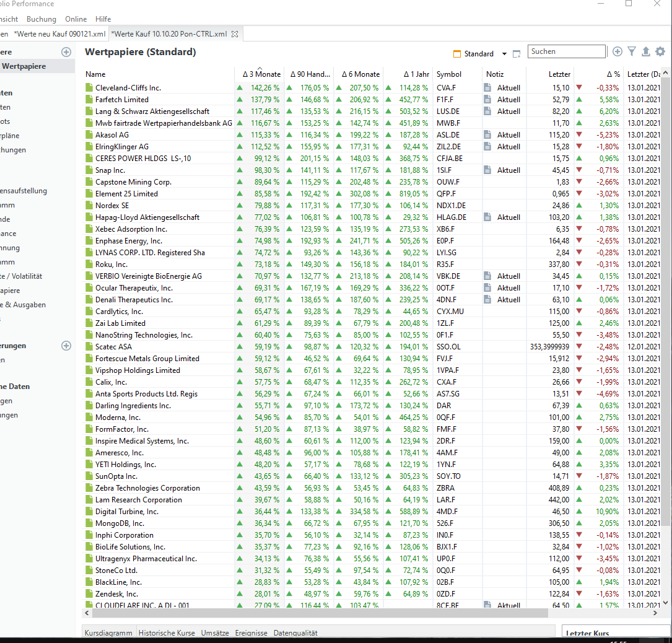Screen dimensions: 672x643
Task: Click the green icon beside Nordex SE
Action: point(89,205)
